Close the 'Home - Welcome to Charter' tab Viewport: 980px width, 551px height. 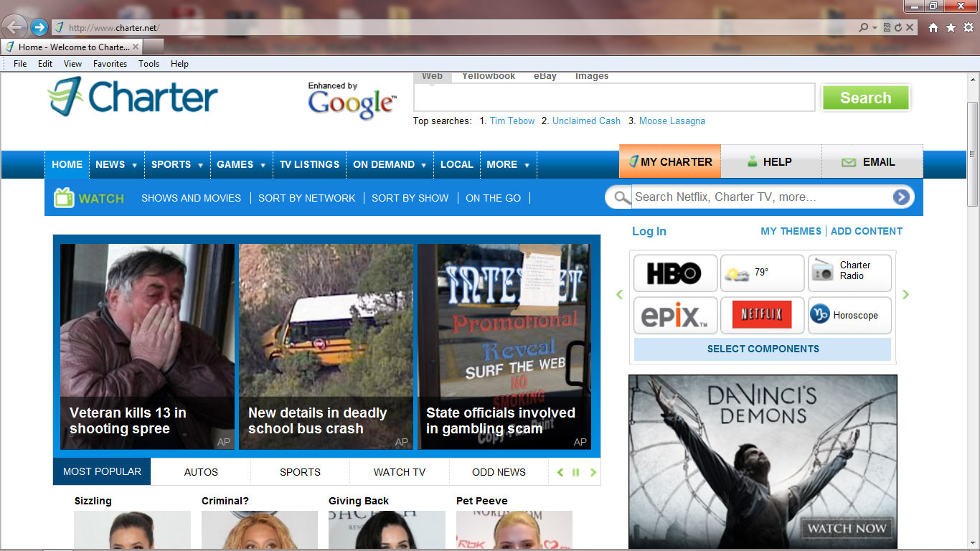click(136, 47)
